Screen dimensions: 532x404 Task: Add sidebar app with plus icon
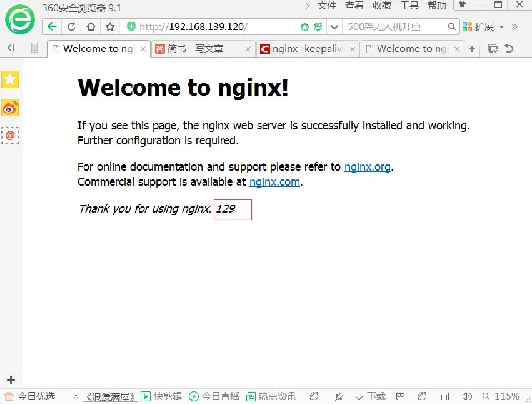[11, 380]
